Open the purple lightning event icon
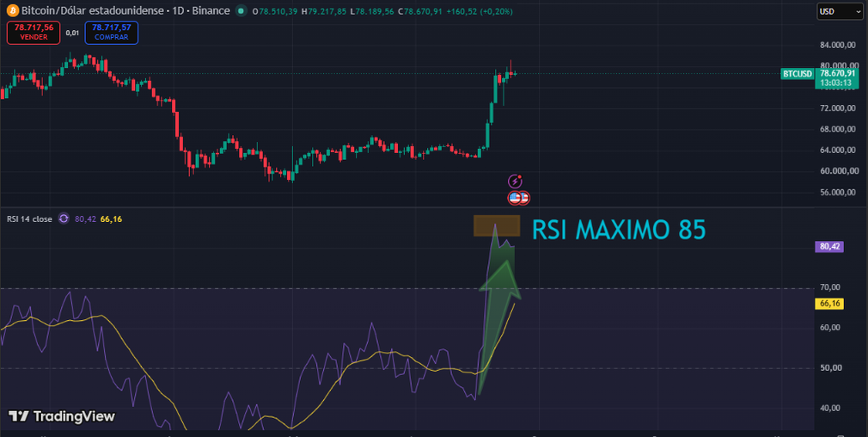This screenshot has width=868, height=437. tap(516, 182)
